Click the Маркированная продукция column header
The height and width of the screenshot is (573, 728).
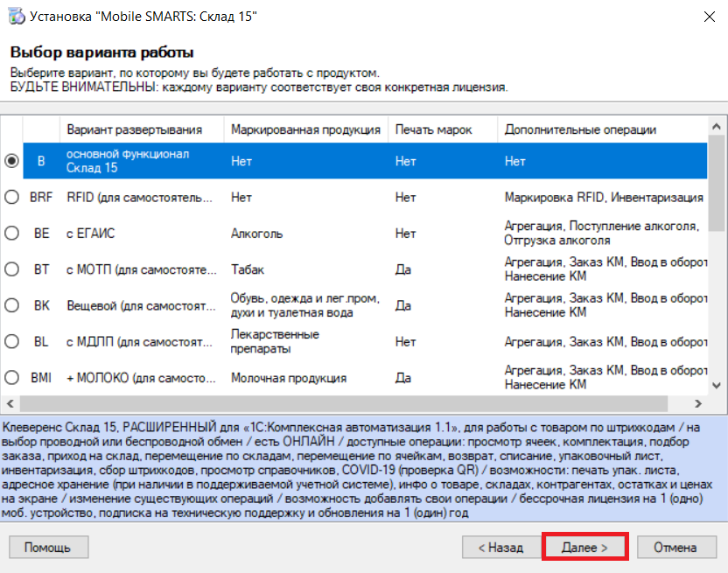point(306,129)
